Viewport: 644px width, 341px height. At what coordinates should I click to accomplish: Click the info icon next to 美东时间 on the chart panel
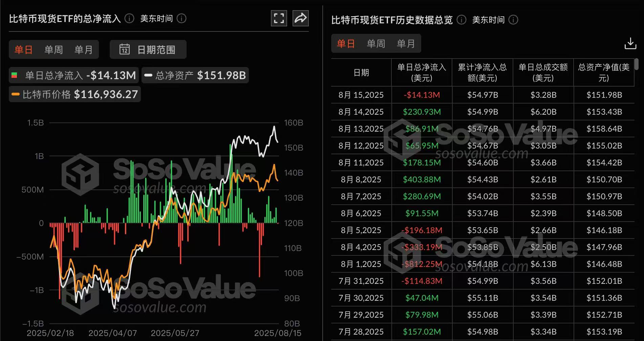point(181,19)
